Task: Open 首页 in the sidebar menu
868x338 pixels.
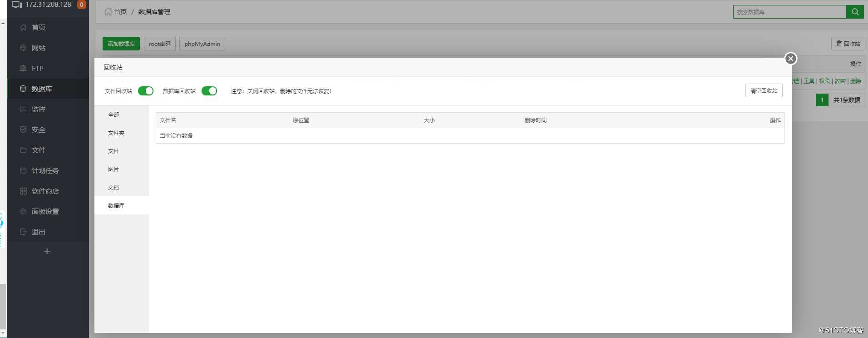Action: [48, 27]
